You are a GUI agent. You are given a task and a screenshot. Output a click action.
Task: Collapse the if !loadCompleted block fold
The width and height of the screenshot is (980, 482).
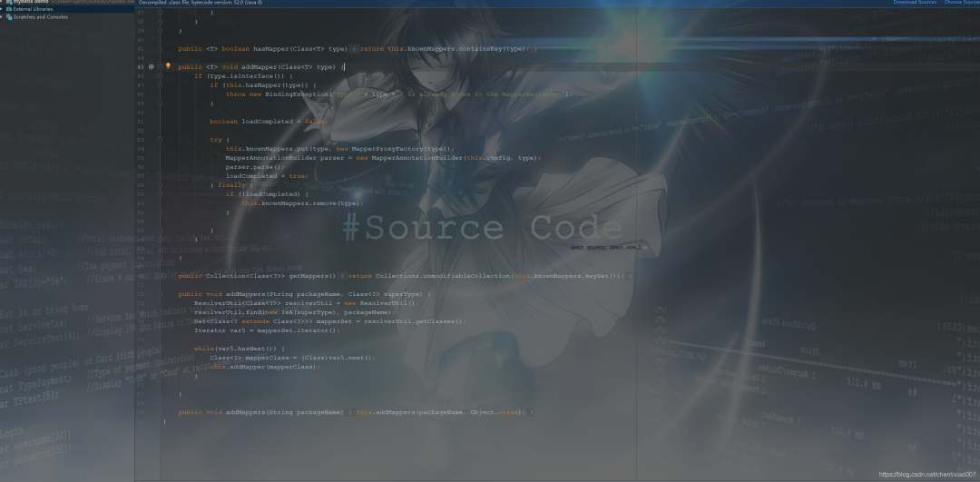pyautogui.click(x=160, y=194)
